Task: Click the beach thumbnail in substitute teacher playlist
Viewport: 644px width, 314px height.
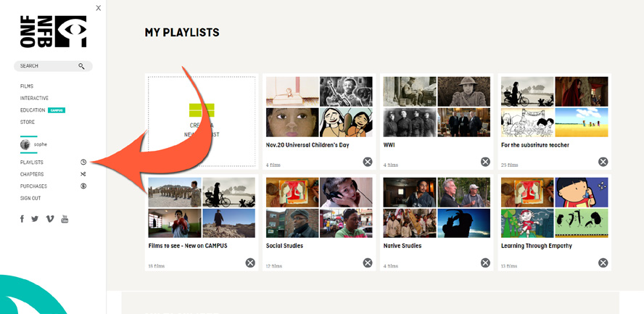Action: tap(582, 123)
